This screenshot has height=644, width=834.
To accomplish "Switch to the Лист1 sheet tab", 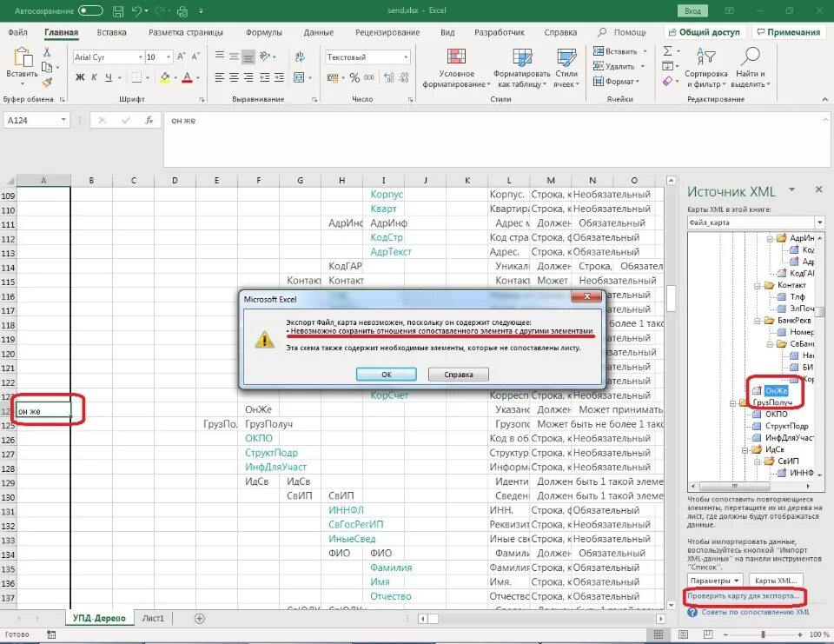I will coord(153,619).
